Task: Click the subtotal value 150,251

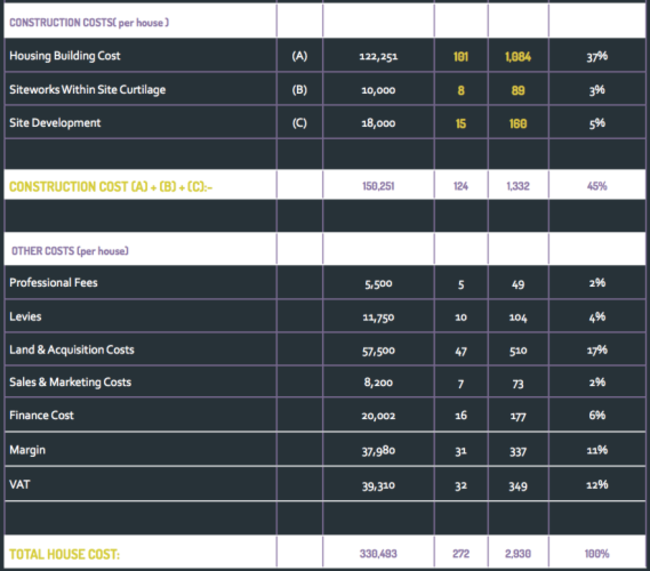Action: (x=378, y=186)
